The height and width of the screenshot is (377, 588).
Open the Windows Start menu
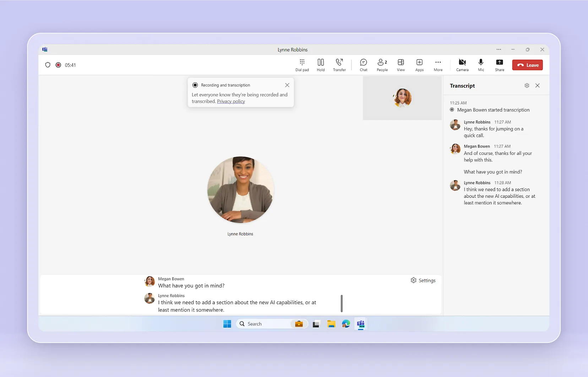[x=227, y=324]
